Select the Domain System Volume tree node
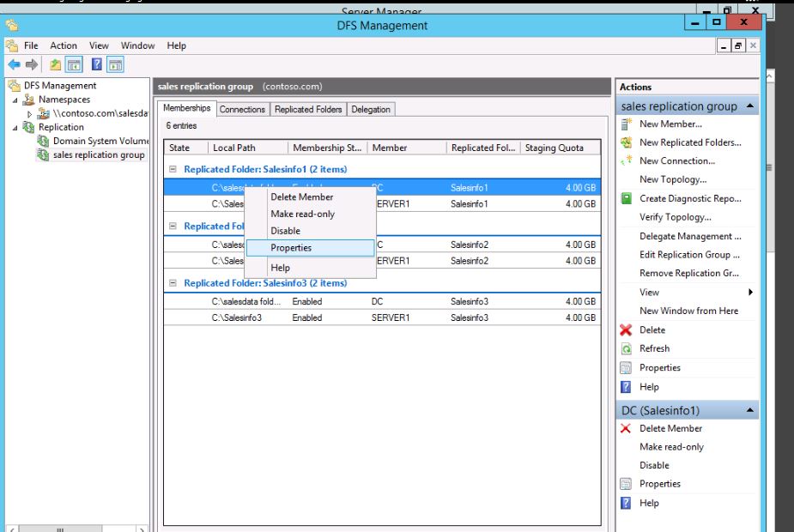Screen dimensions: 794x532 pos(100,141)
